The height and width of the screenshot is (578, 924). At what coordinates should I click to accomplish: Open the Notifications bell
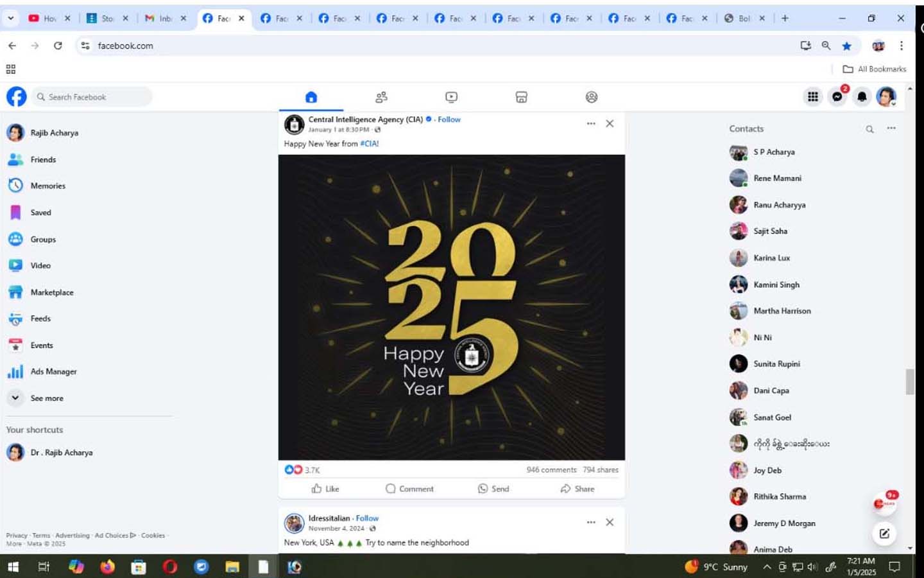[862, 97]
